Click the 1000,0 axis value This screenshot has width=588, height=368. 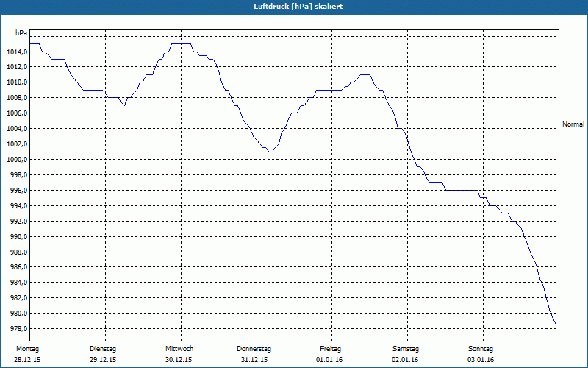[x=17, y=160]
